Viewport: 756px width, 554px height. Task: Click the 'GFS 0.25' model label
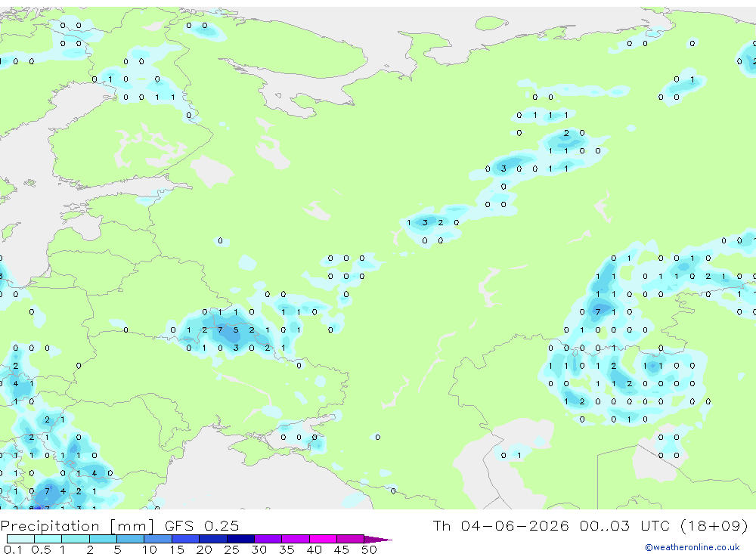(x=202, y=526)
